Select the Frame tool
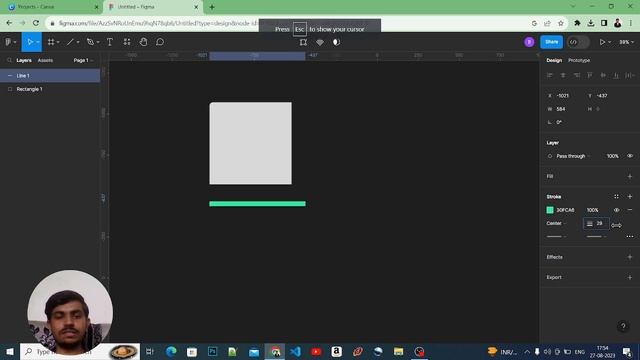 coord(51,42)
